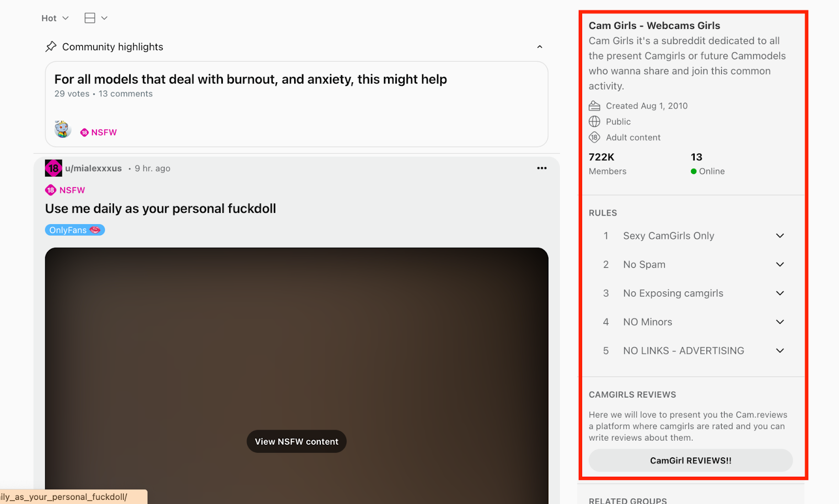The image size is (839, 504).
Task: Open the post overflow menu (three dots)
Action: click(542, 168)
